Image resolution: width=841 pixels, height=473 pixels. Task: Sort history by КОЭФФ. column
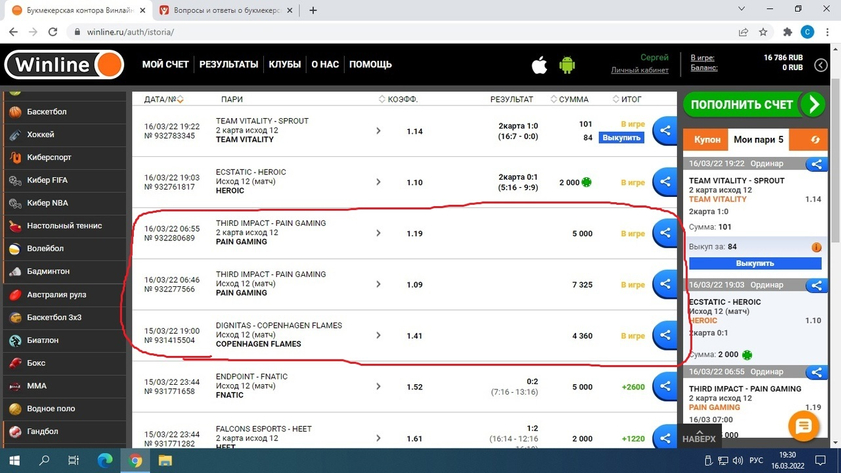[x=398, y=99]
